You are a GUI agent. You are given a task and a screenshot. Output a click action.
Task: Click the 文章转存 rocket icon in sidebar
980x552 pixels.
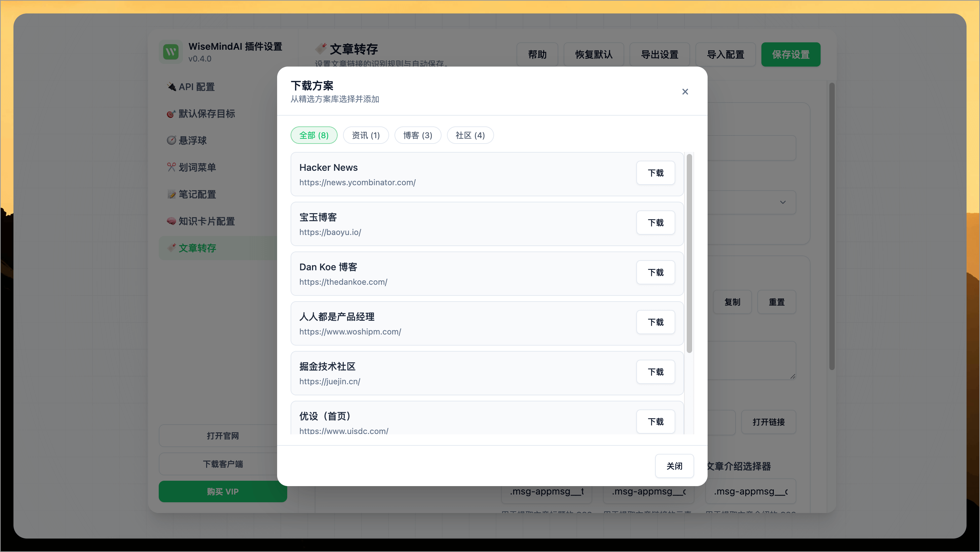(x=171, y=248)
